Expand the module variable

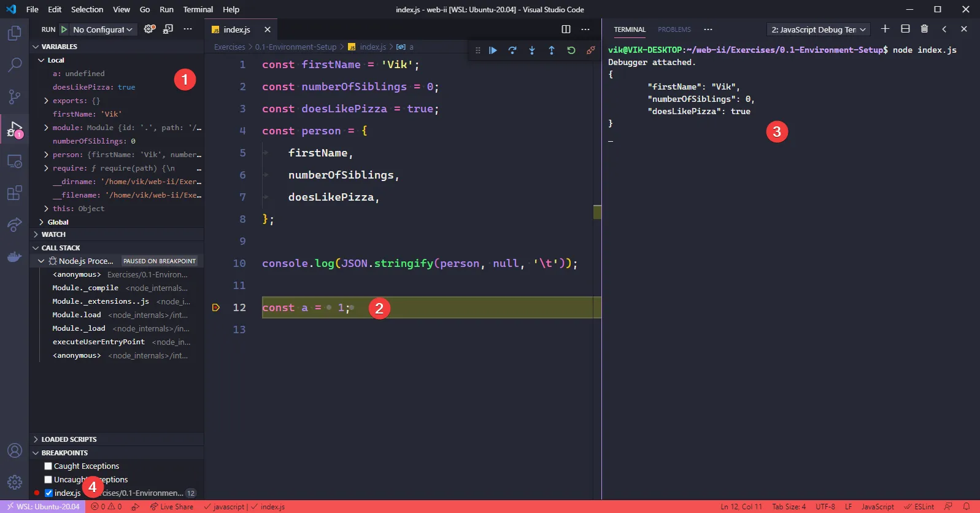(46, 128)
